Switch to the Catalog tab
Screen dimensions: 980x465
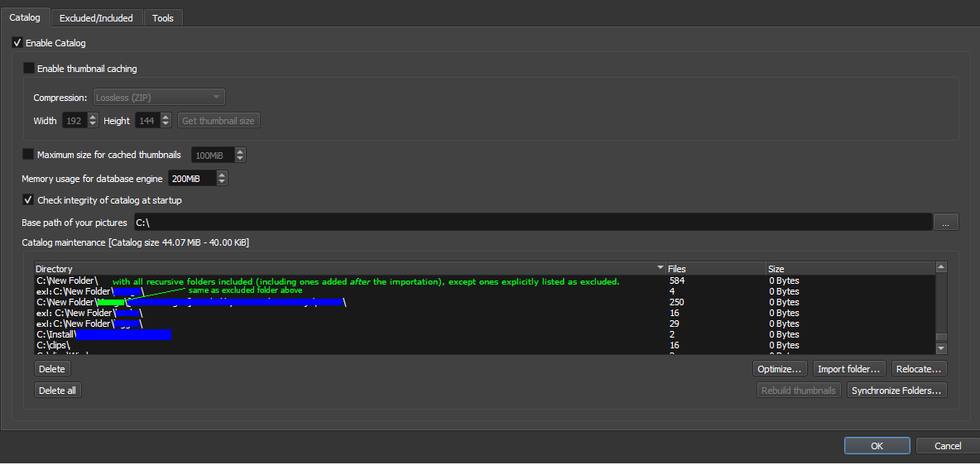[x=25, y=17]
